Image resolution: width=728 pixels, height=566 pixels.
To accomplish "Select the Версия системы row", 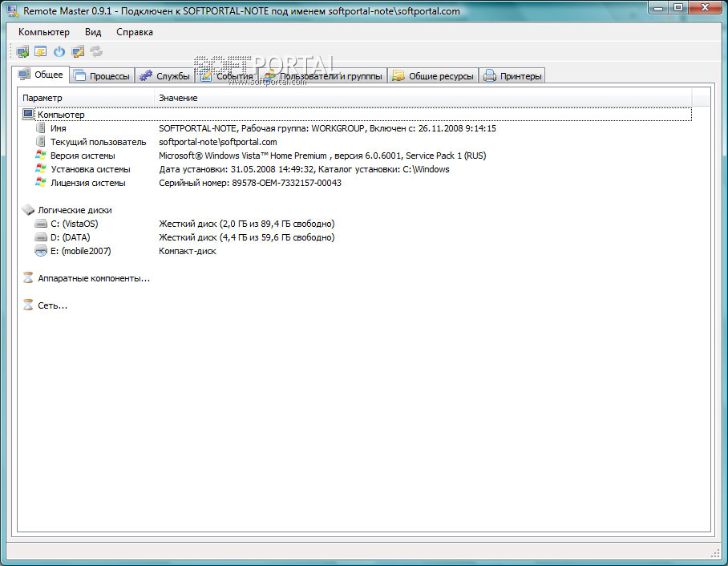I will (357, 155).
